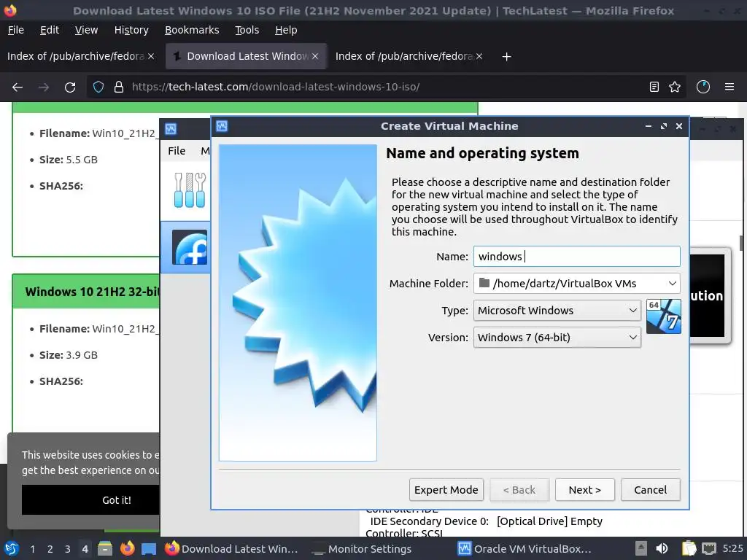Click the Windows 7 64-bit OS icon
Image resolution: width=747 pixels, height=560 pixels.
pos(664,316)
